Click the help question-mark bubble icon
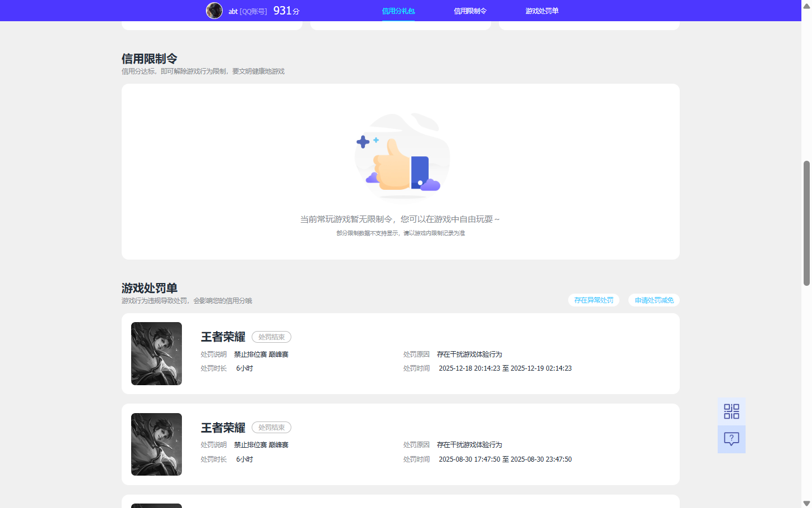 coord(731,439)
